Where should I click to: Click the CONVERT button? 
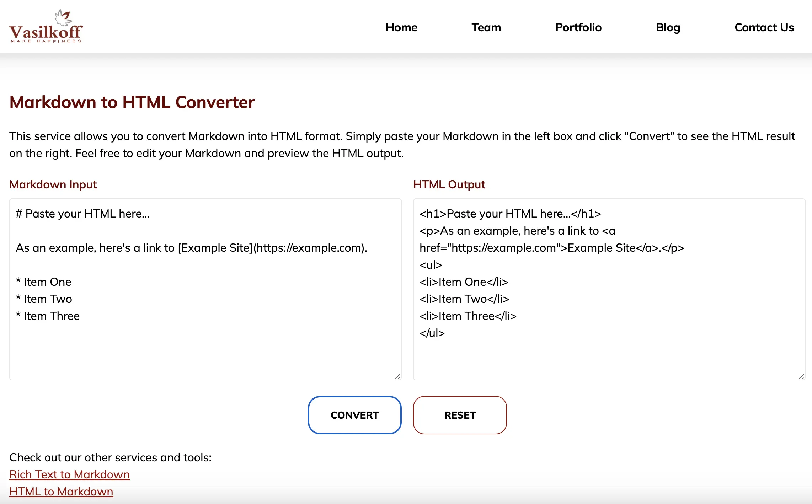tap(354, 415)
